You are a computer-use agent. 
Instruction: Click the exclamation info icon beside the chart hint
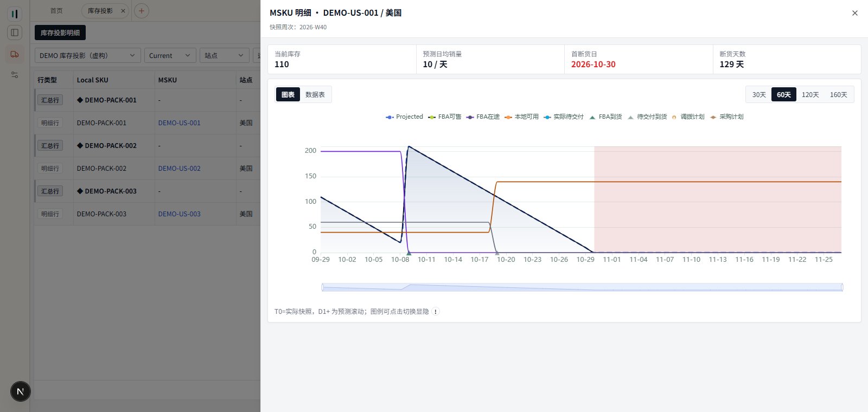point(436,312)
